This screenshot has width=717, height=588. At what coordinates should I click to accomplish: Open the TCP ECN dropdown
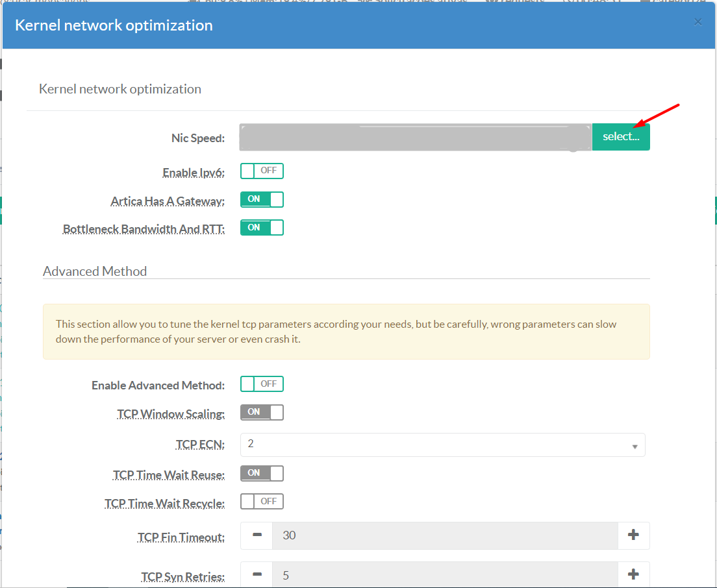click(x=442, y=445)
